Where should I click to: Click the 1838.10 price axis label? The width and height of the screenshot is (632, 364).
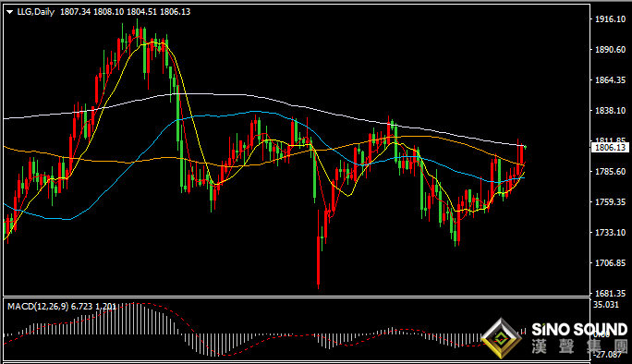click(x=610, y=111)
